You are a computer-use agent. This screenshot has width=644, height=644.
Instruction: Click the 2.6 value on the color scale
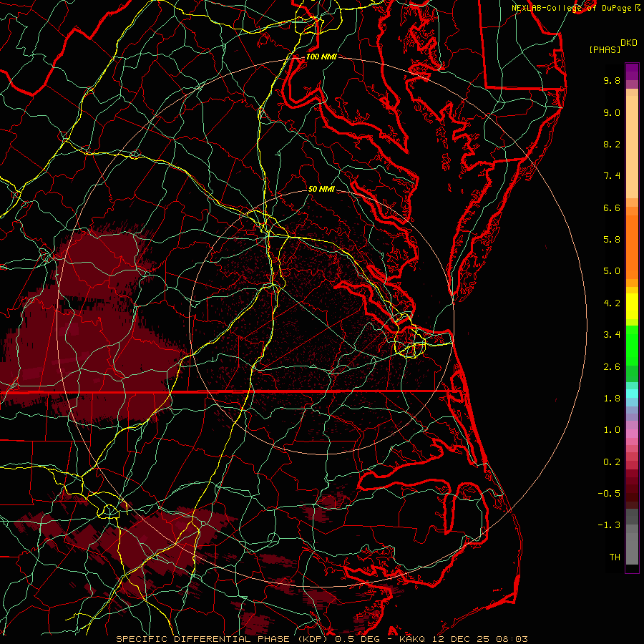pos(612,367)
